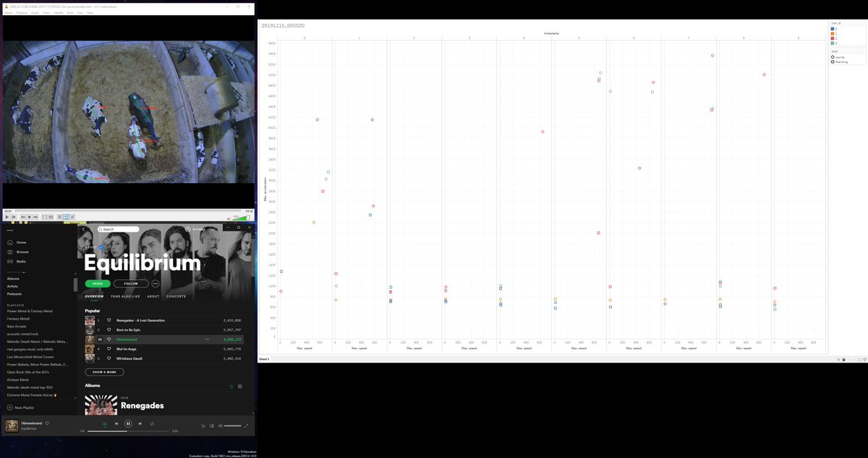Skip to next track in Spotify
This screenshot has width=868, height=458.
click(x=140, y=423)
